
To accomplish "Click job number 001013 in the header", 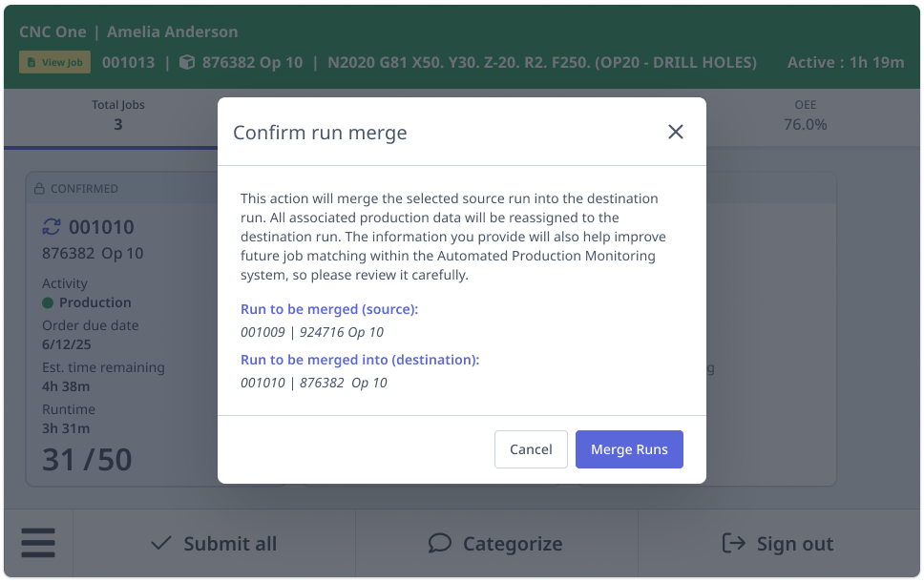I will point(128,63).
